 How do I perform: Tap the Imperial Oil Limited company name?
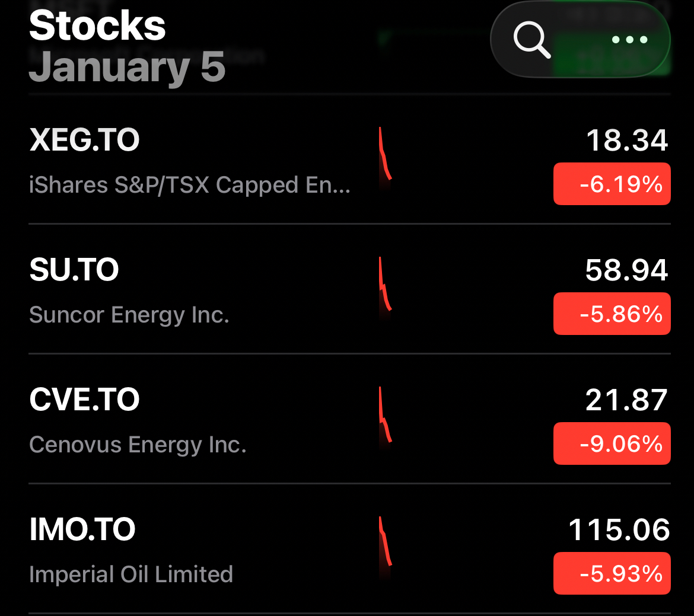pos(130,574)
